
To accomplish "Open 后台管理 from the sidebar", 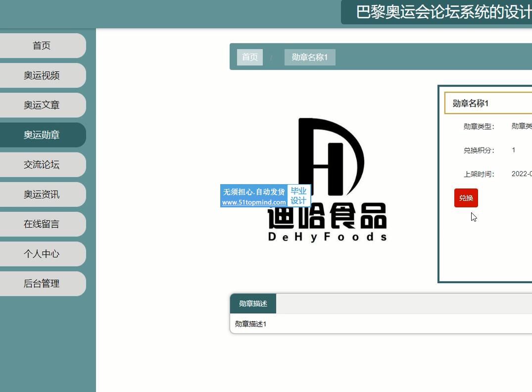I will pos(42,284).
